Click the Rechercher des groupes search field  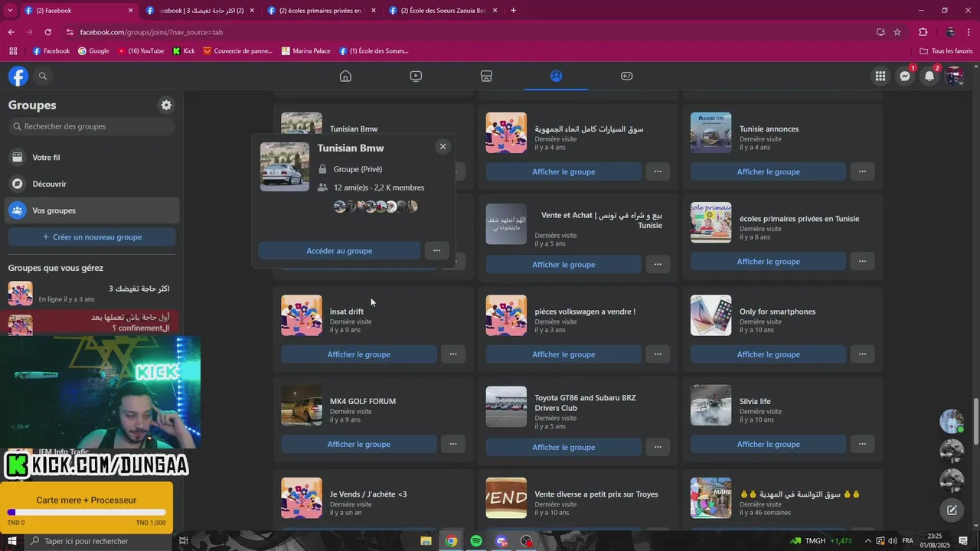tap(92, 126)
